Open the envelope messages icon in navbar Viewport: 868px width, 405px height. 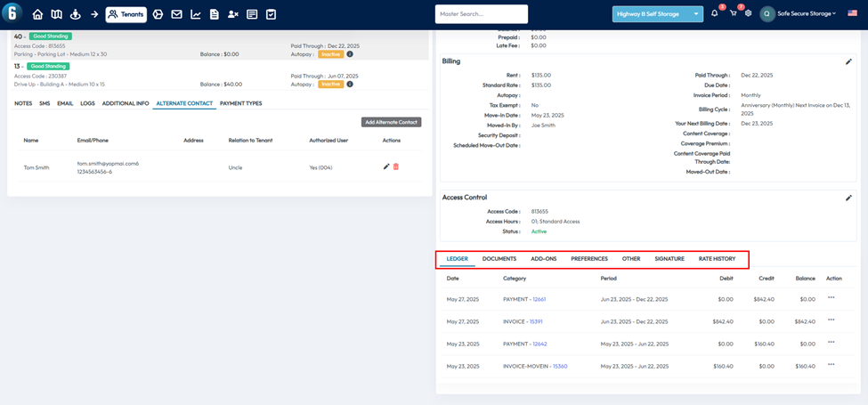[176, 14]
